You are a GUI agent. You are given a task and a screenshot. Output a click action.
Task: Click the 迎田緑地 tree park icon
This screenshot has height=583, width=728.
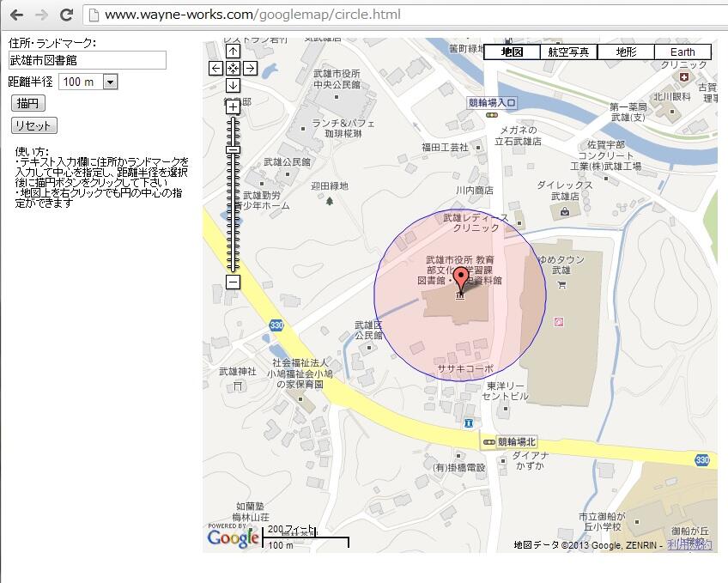click(x=330, y=201)
